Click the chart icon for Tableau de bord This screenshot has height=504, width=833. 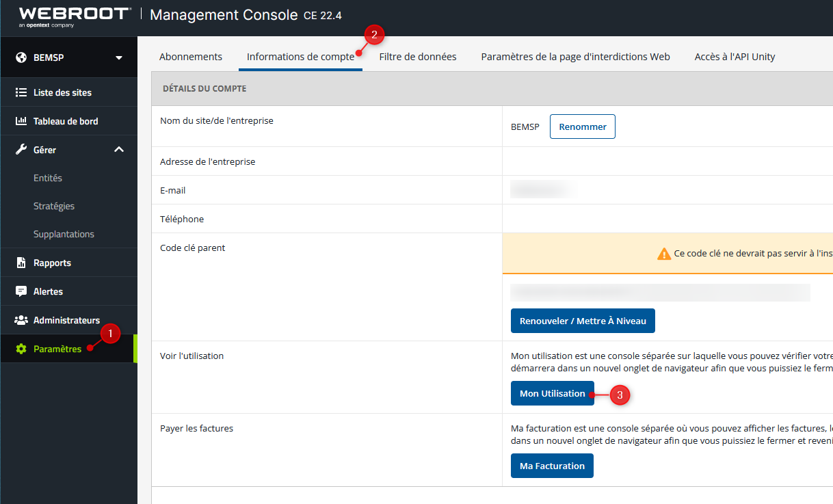(x=21, y=121)
